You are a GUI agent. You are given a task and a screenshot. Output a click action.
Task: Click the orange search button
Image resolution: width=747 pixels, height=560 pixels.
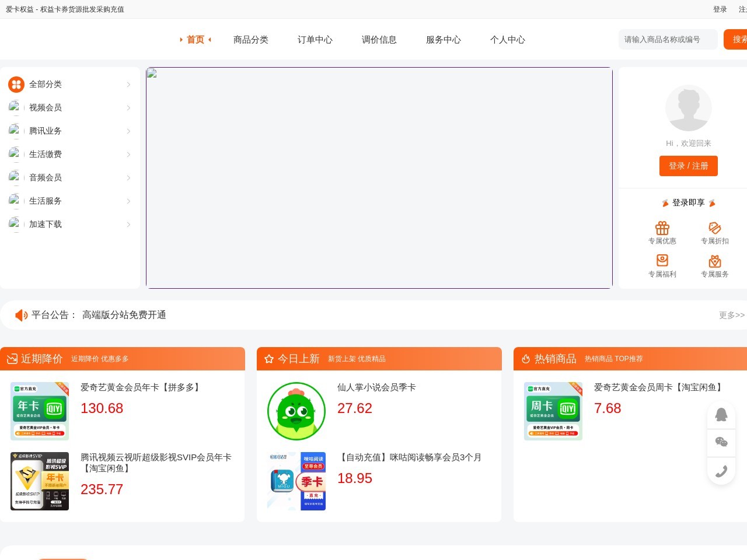[736, 40]
